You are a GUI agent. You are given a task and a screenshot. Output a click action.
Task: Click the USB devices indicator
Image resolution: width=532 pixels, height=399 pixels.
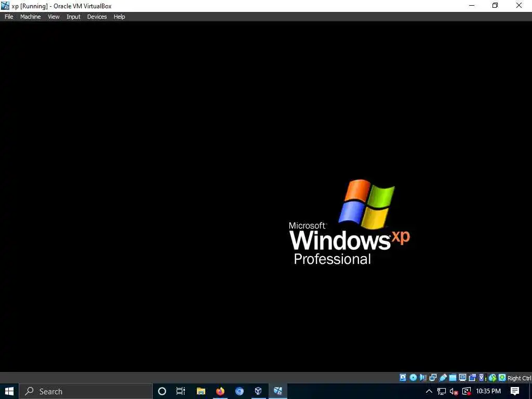tap(443, 378)
